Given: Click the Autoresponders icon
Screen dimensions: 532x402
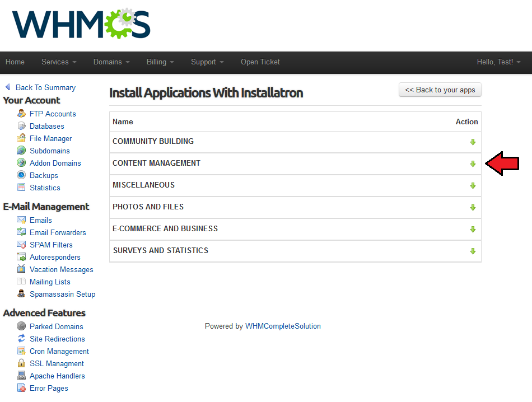Looking at the screenshot, I should coord(21,257).
